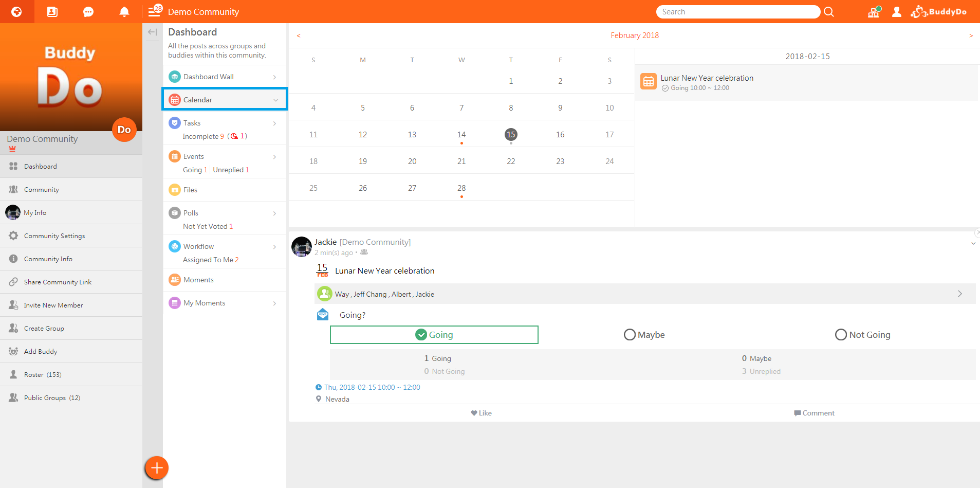980x488 pixels.
Task: Select February 28 on the calendar
Action: click(x=461, y=188)
